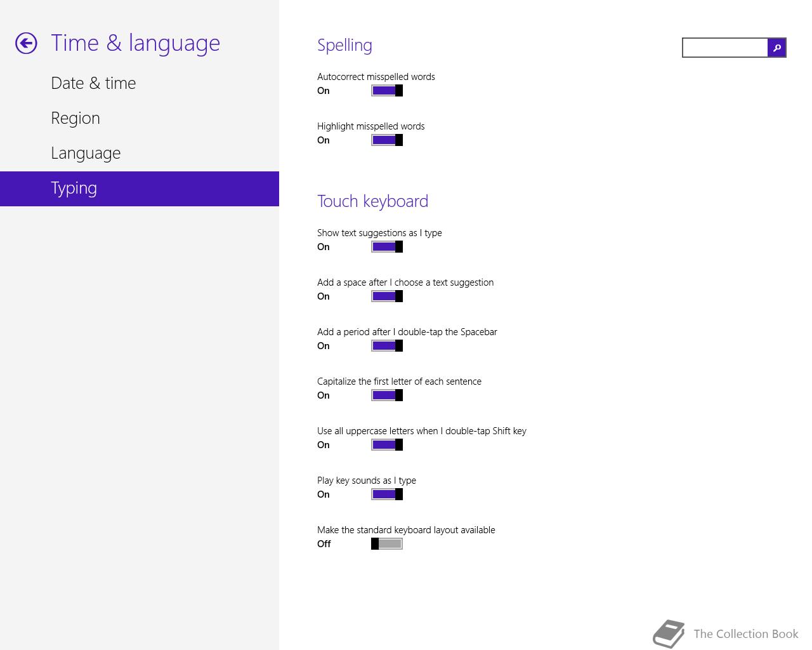Open Date & time settings

pos(93,83)
